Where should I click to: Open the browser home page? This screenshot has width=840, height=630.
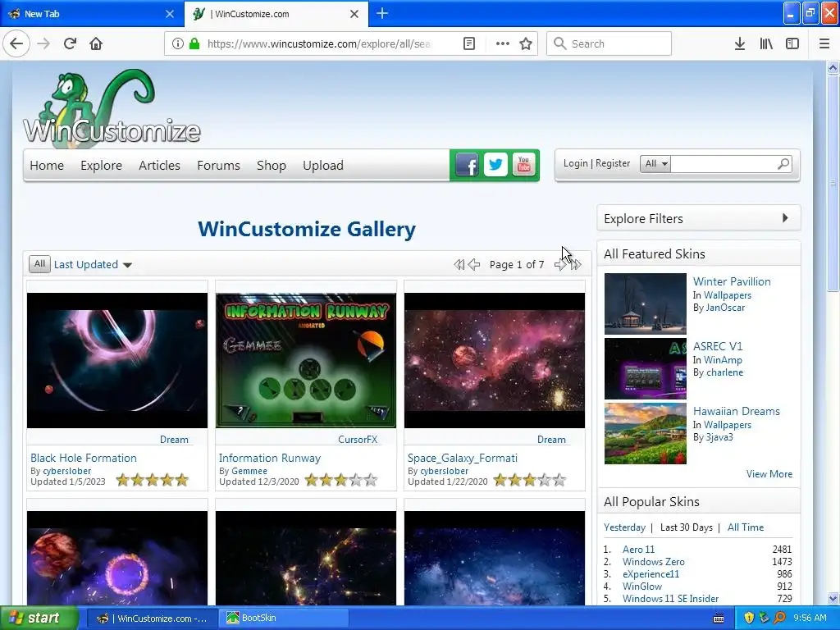pos(96,43)
